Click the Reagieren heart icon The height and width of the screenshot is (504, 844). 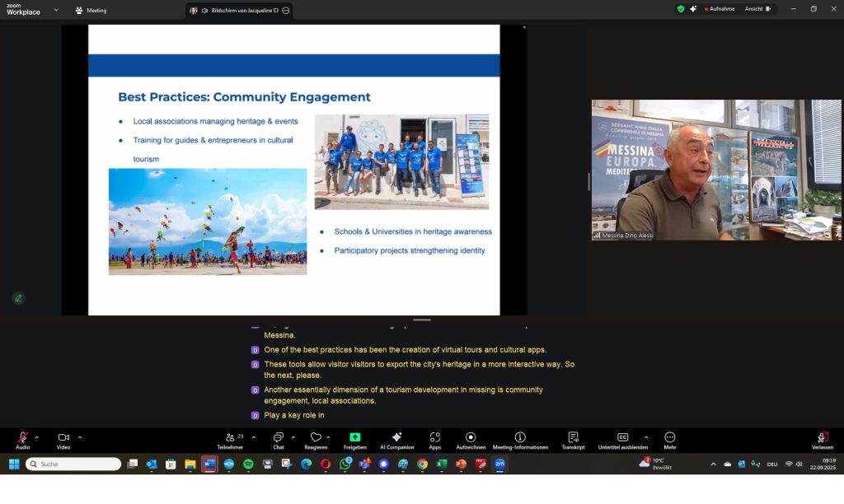316,437
